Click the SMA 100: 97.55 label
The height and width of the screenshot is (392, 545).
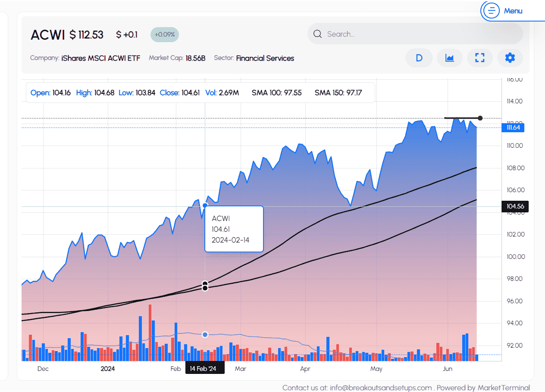(277, 93)
